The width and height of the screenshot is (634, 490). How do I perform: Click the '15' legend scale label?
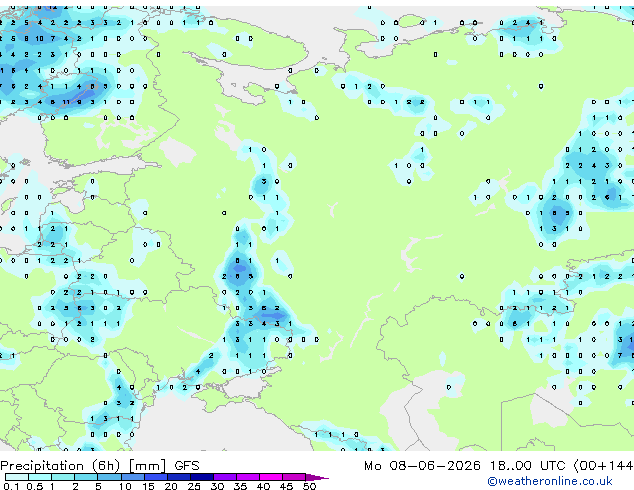pos(148,486)
